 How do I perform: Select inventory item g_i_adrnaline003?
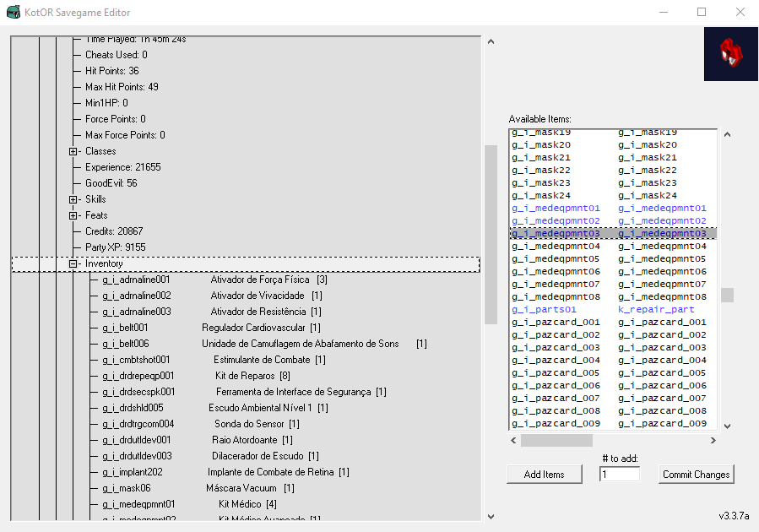212,312
